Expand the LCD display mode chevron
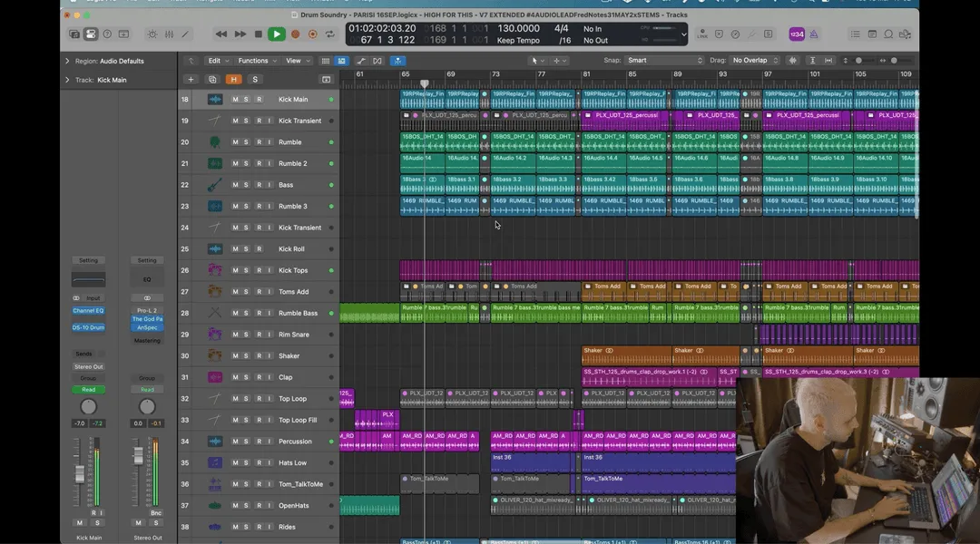980x544 pixels. point(684,35)
